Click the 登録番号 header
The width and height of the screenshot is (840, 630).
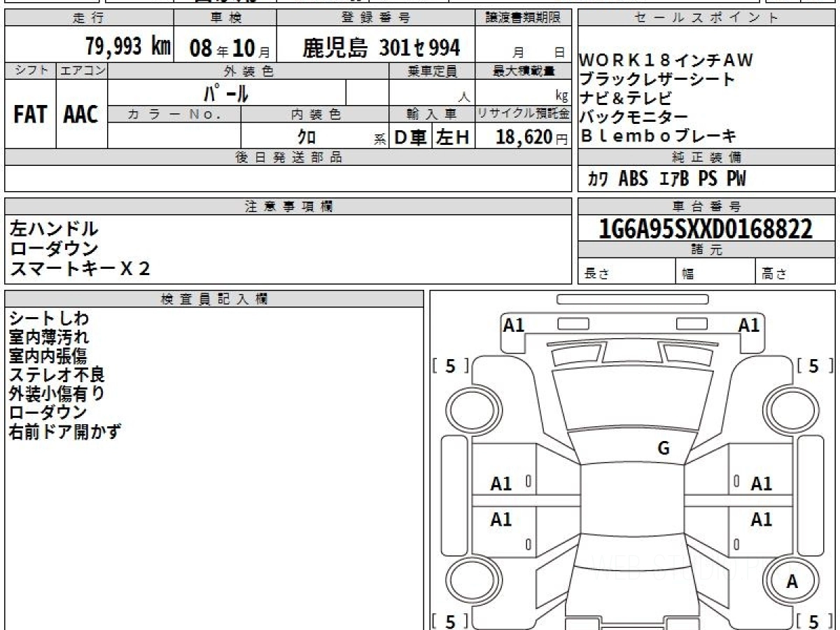(376, 18)
